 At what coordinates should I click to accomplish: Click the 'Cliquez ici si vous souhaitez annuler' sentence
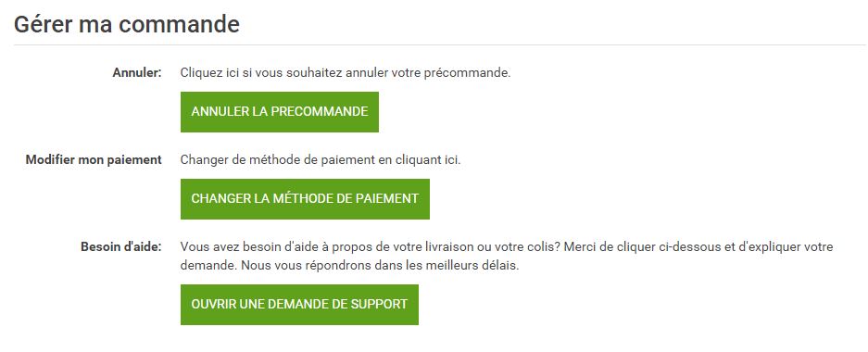click(346, 73)
